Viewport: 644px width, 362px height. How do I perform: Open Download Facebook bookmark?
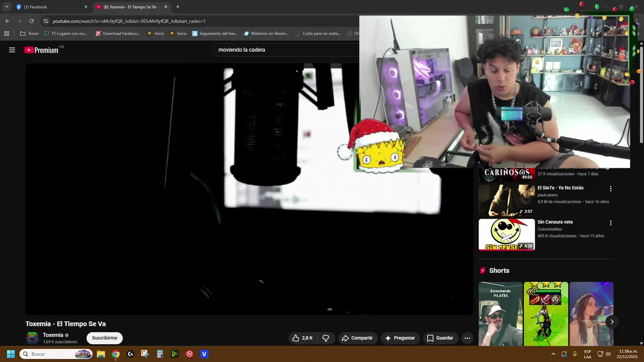click(x=118, y=34)
